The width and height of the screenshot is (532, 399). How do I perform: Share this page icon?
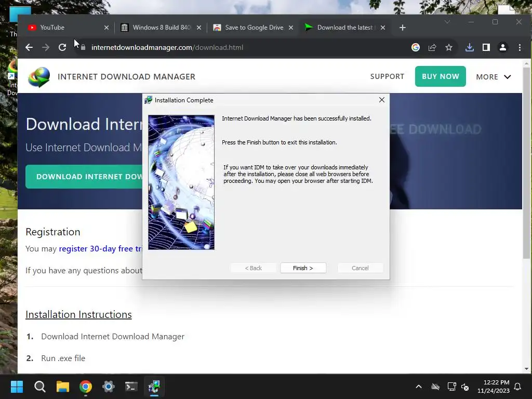tap(432, 47)
